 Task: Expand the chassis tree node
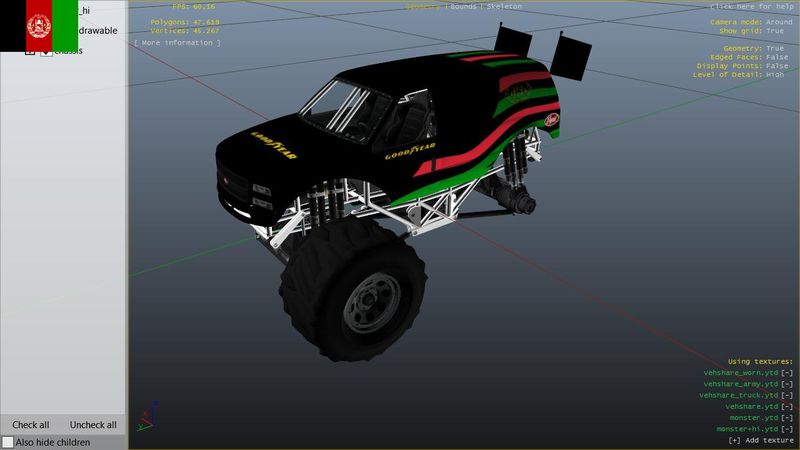[x=30, y=52]
